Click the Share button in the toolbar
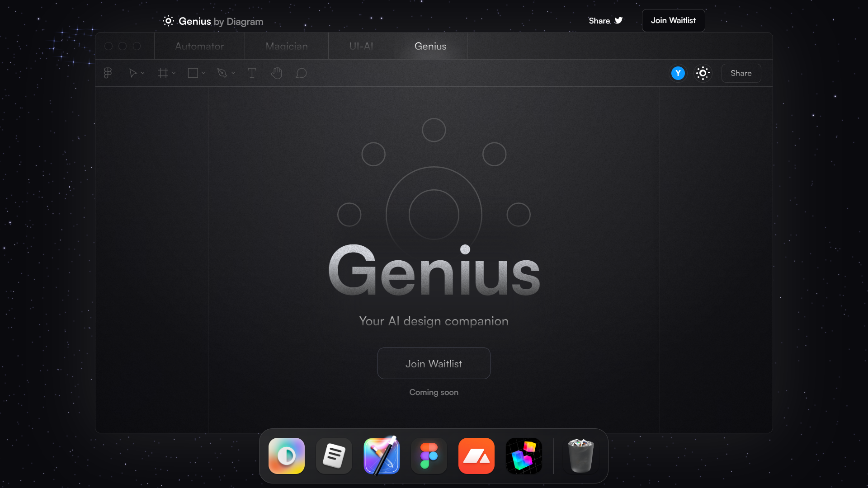Image resolution: width=868 pixels, height=488 pixels. (x=741, y=73)
